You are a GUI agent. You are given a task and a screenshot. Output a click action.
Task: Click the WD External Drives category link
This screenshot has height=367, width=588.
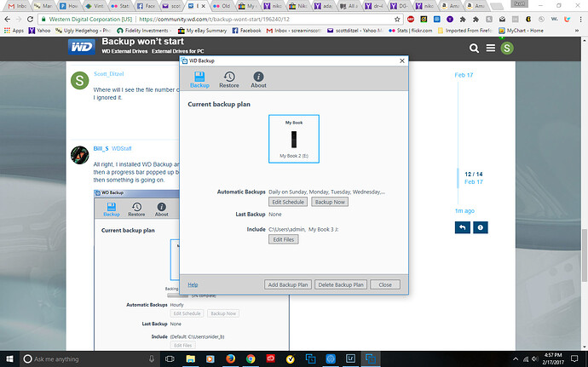(124, 51)
